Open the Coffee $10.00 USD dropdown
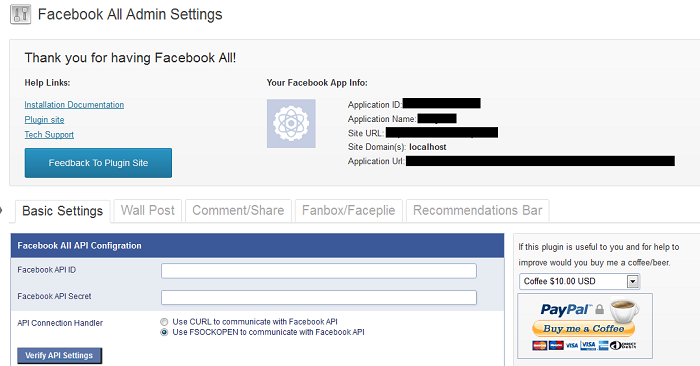Viewport: 700px width, 366px height. click(579, 281)
